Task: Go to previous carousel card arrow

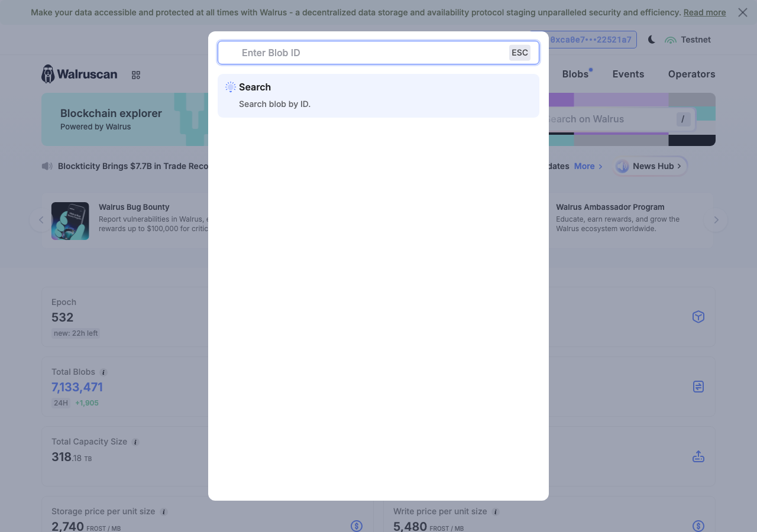Action: 41,220
